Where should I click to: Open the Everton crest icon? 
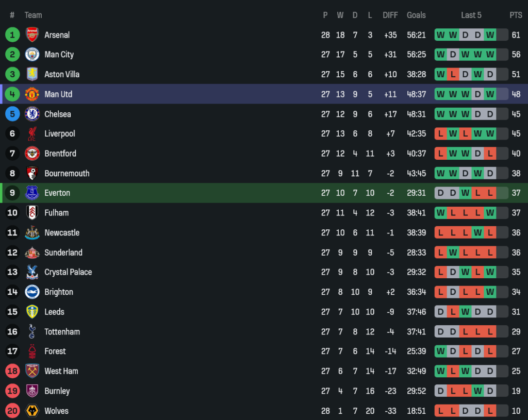pyautogui.click(x=32, y=193)
